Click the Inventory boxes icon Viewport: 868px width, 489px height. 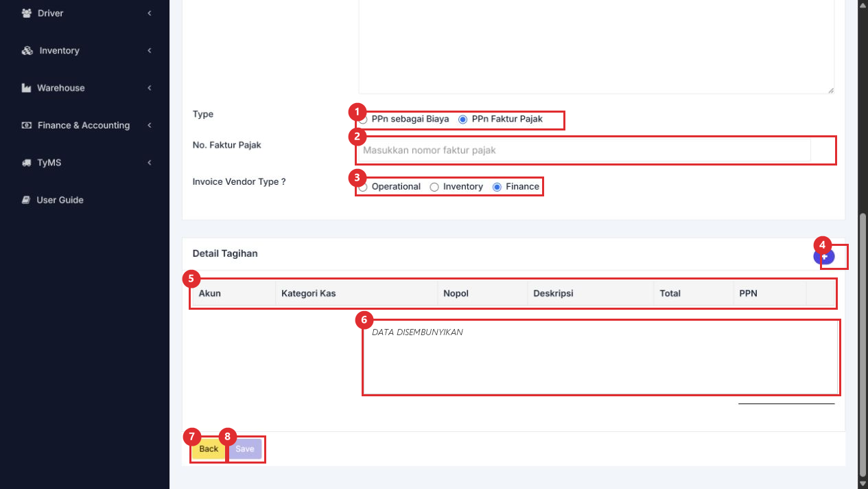[27, 51]
